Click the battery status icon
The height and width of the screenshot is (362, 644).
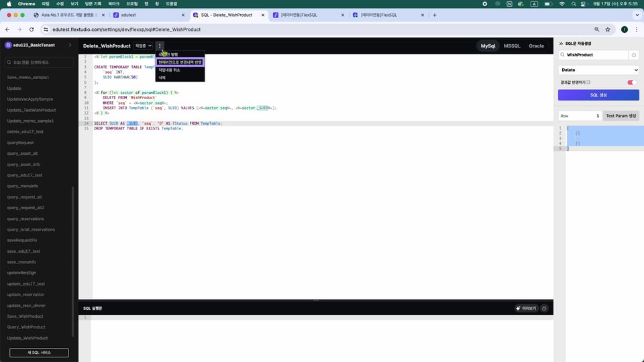pyautogui.click(x=548, y=4)
